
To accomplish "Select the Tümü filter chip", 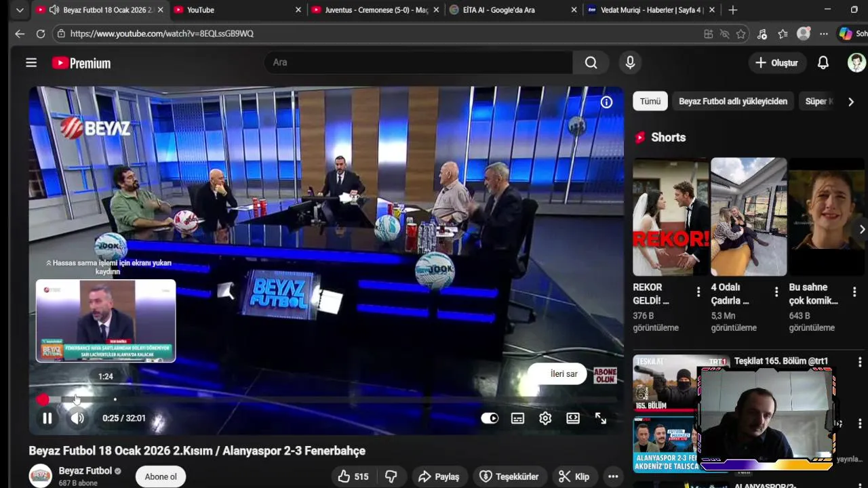I will (x=650, y=101).
